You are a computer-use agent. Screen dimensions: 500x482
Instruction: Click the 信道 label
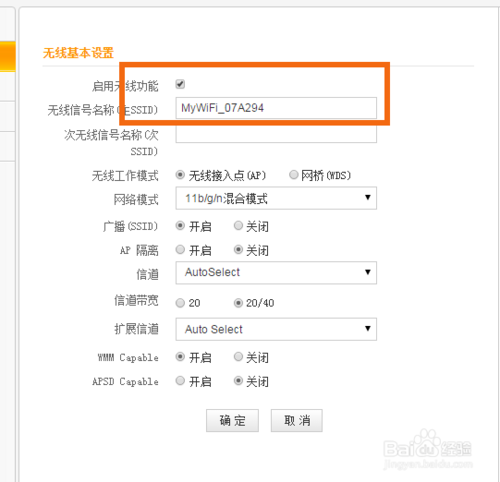[147, 274]
